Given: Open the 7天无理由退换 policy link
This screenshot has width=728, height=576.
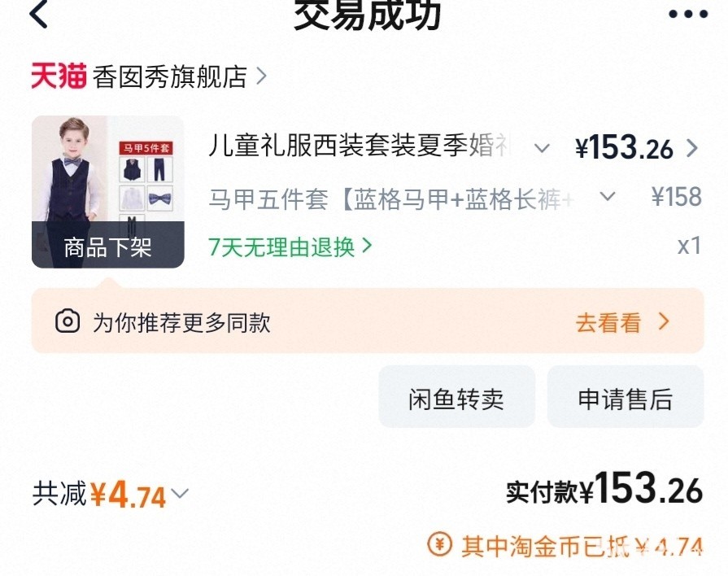Looking at the screenshot, I should (290, 247).
